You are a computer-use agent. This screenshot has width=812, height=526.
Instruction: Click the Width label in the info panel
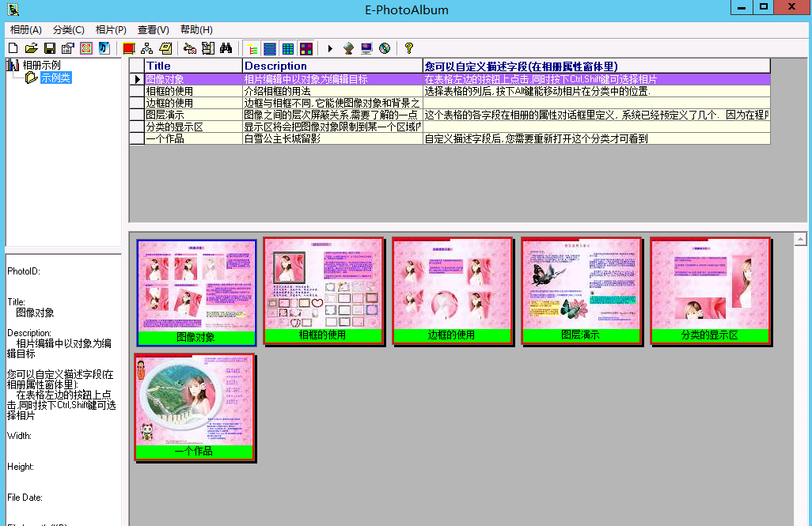click(19, 435)
